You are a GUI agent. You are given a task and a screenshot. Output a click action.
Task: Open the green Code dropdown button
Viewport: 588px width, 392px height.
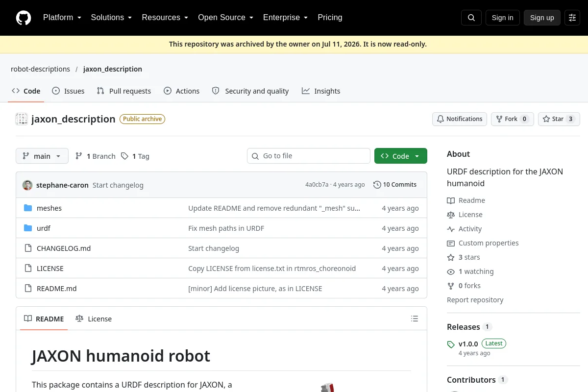401,156
